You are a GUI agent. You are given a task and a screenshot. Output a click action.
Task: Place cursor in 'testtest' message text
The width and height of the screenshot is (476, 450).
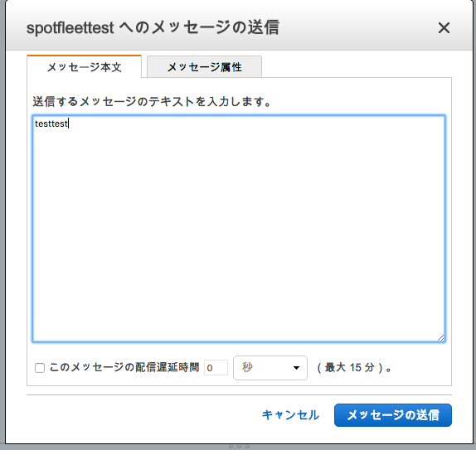[51, 123]
